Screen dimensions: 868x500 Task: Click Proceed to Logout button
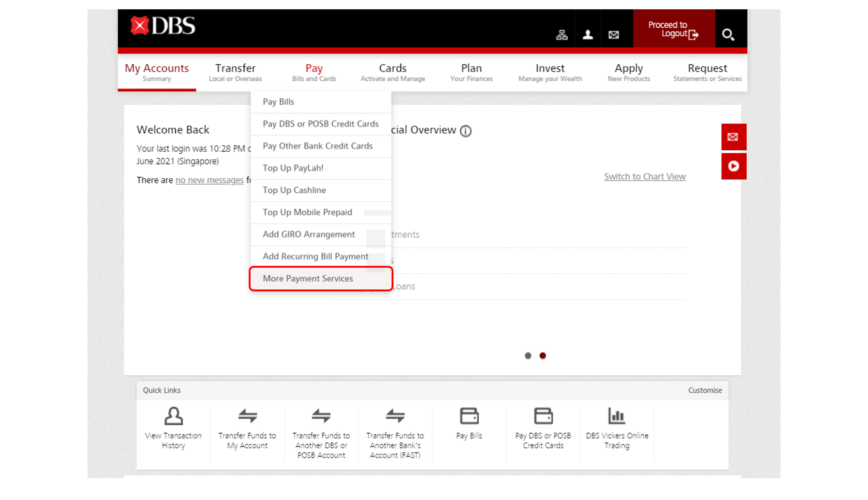tap(674, 29)
